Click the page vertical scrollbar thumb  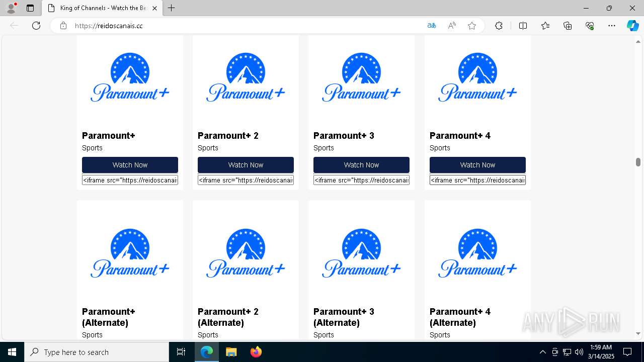click(638, 162)
